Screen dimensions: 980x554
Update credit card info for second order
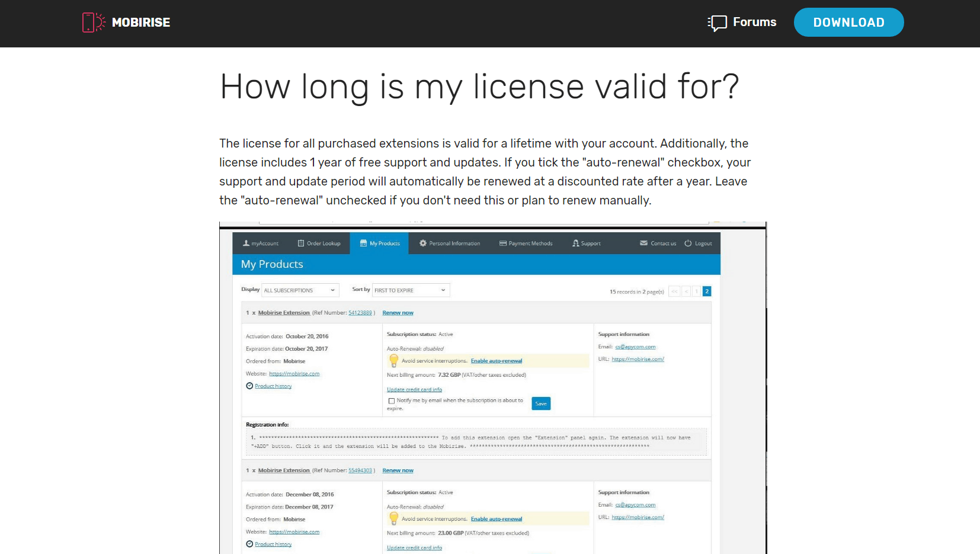click(x=414, y=548)
